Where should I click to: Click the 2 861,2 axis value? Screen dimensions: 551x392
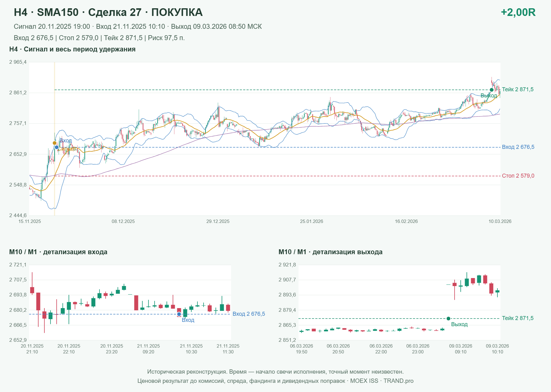coord(18,93)
